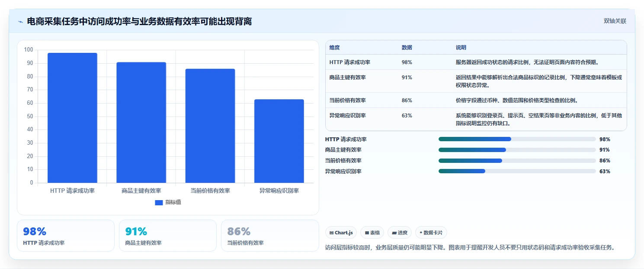Screen dimensions: 644x269
Task: Open the 91% 商品主键有效率 card
Action: click(168, 236)
